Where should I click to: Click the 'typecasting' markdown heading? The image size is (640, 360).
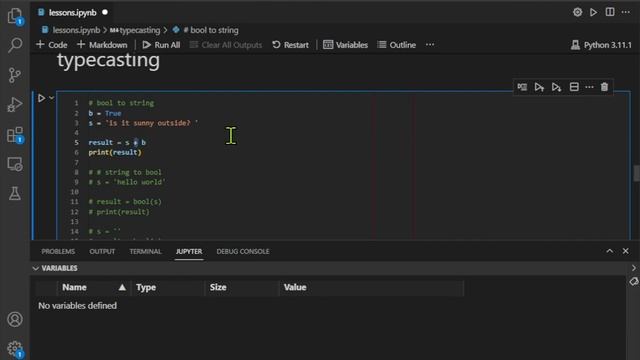pyautogui.click(x=108, y=60)
